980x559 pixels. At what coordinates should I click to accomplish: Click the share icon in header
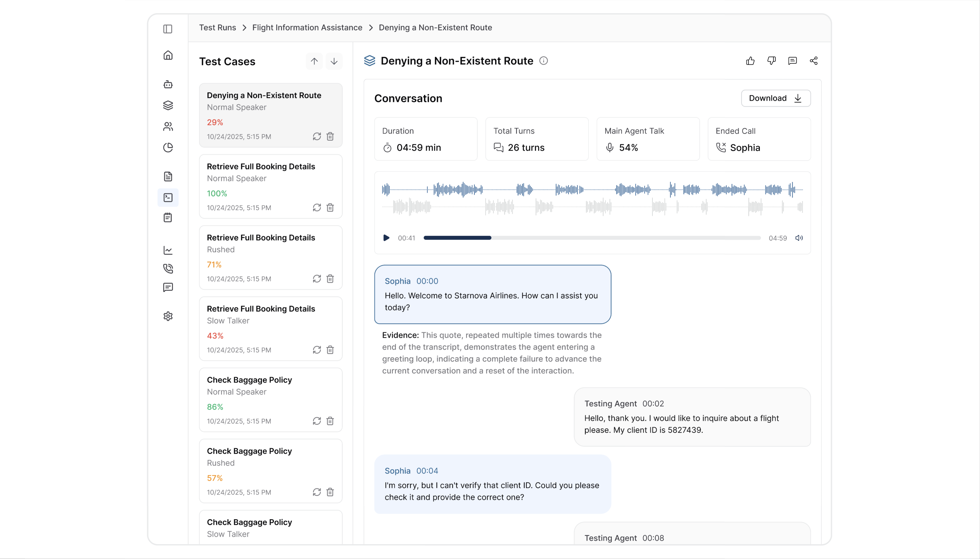[x=814, y=61]
